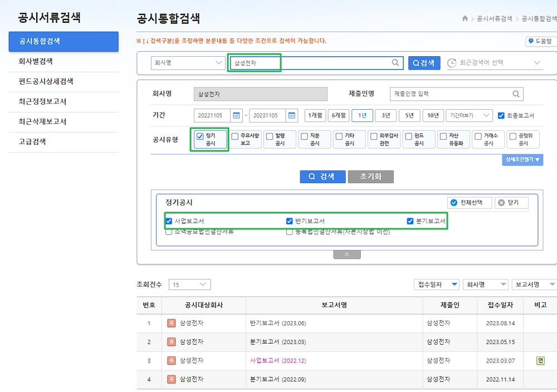Uncheck the 사업보고서 checkbox
The height and width of the screenshot is (392, 557).
click(169, 221)
